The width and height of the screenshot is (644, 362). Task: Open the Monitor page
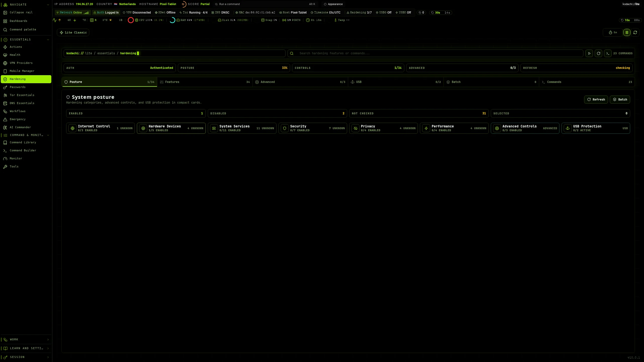point(26,158)
